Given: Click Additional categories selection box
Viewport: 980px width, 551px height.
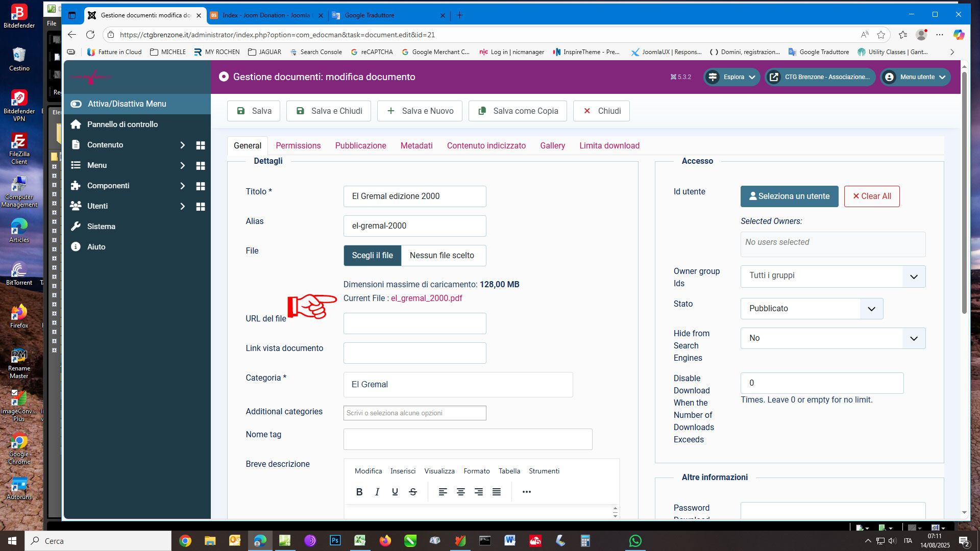Looking at the screenshot, I should point(414,413).
